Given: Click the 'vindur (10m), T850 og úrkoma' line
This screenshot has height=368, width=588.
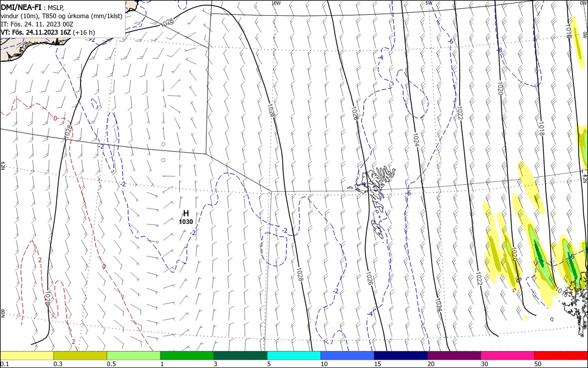Looking at the screenshot, I should pyautogui.click(x=62, y=16).
